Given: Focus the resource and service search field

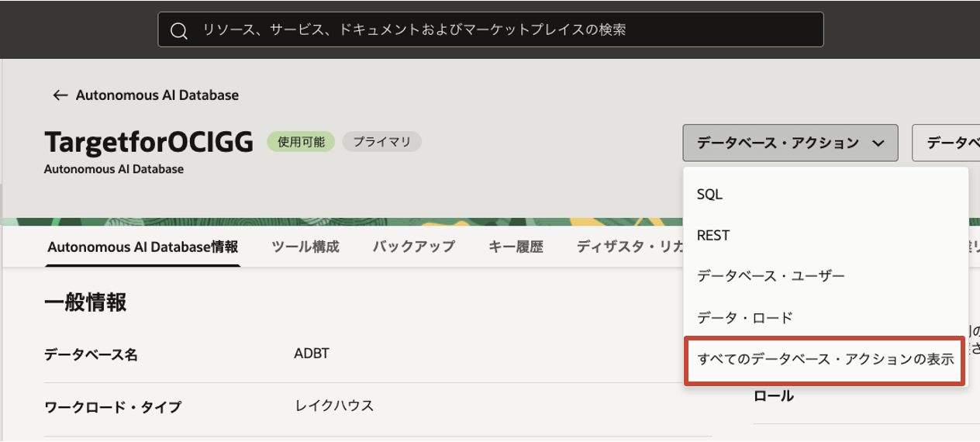Looking at the screenshot, I should [496, 30].
